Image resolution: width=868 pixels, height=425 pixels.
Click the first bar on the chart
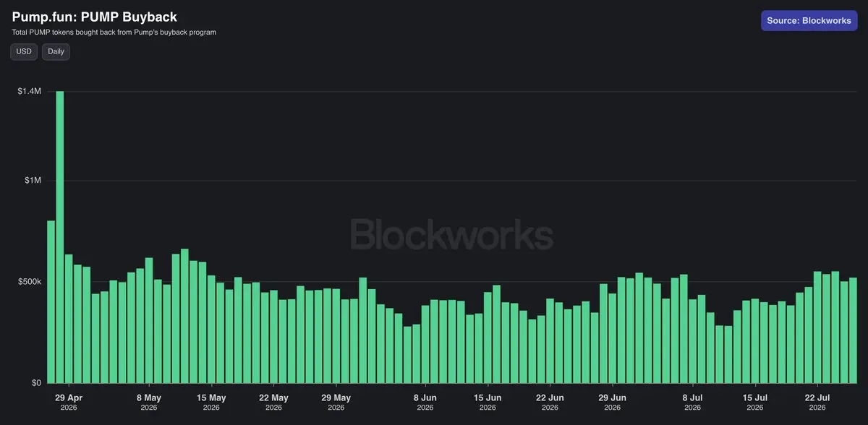coord(51,301)
